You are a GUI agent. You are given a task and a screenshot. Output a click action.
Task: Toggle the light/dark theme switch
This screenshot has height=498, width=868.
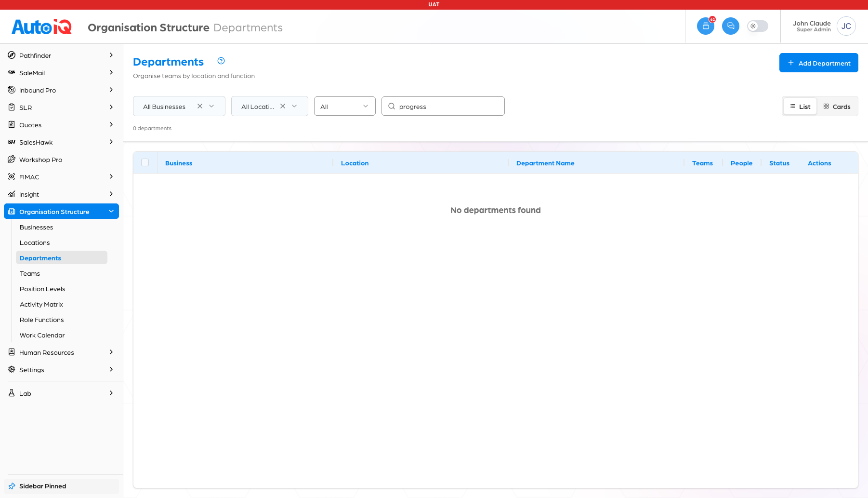[x=758, y=26]
